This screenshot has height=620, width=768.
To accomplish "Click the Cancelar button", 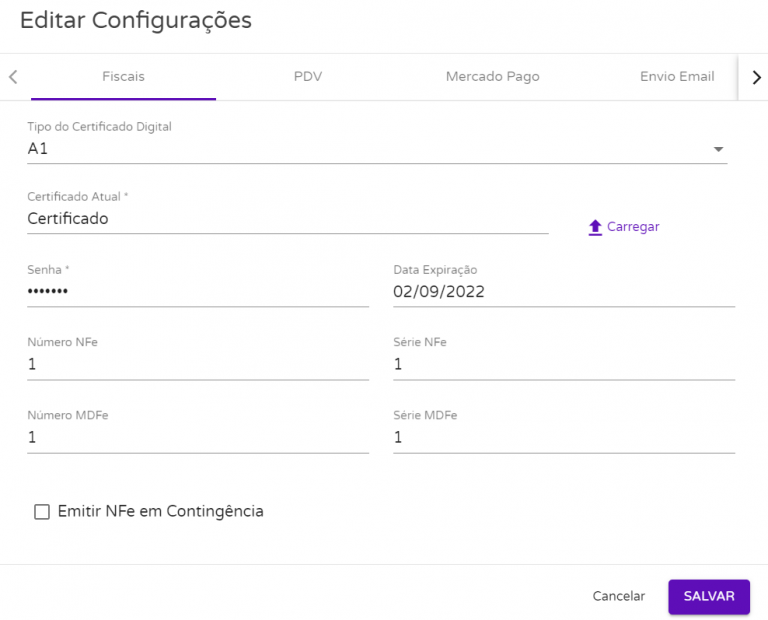I will point(619,596).
